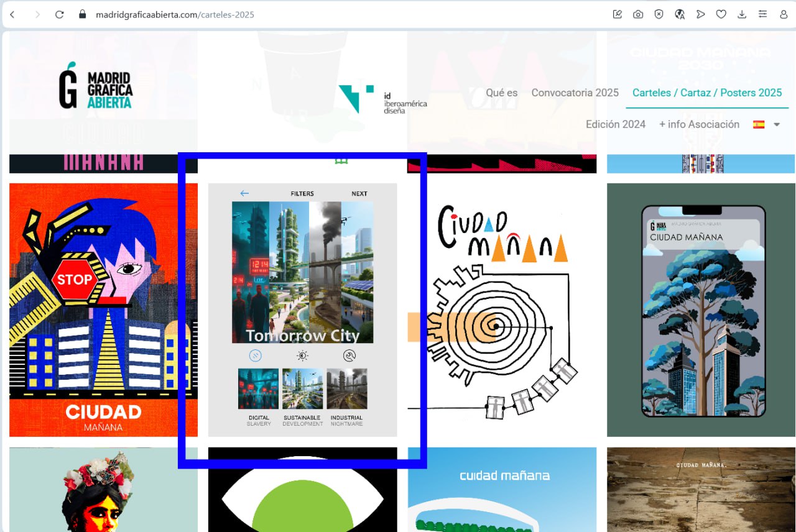796x532 pixels.
Task: Take a snapshot with the camera icon
Action: tap(638, 14)
